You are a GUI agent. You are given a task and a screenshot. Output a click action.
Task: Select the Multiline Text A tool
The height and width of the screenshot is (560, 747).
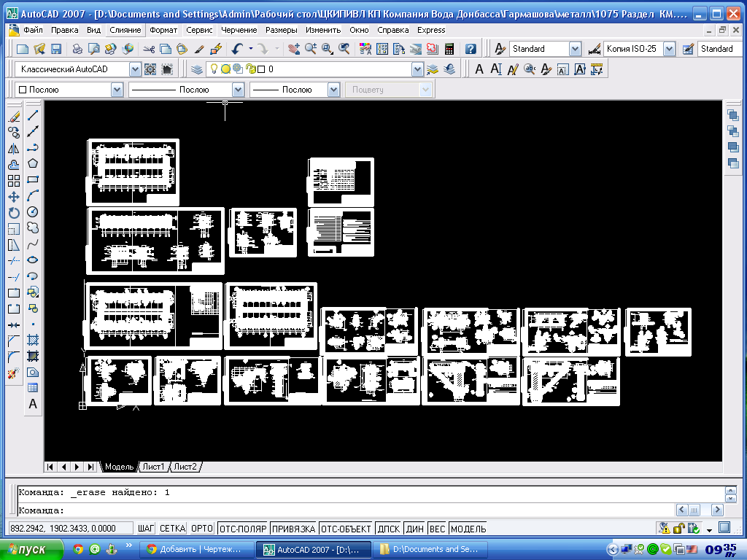click(32, 404)
